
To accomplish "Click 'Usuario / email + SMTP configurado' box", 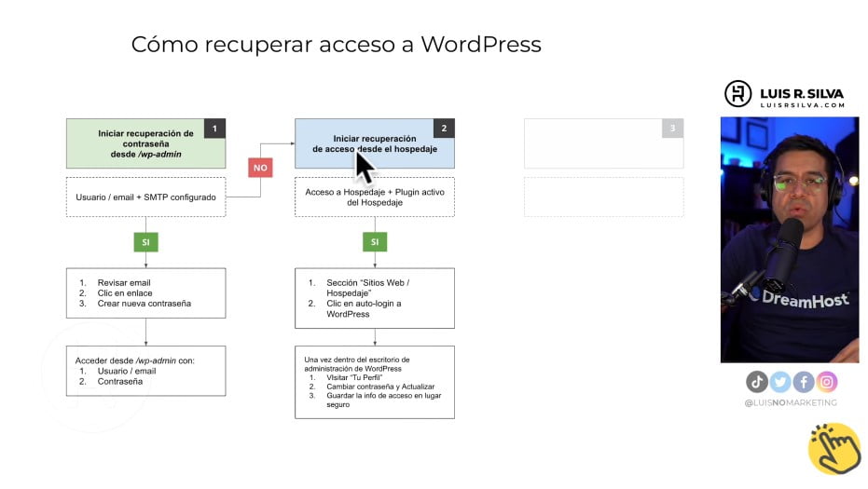I will click(x=145, y=197).
